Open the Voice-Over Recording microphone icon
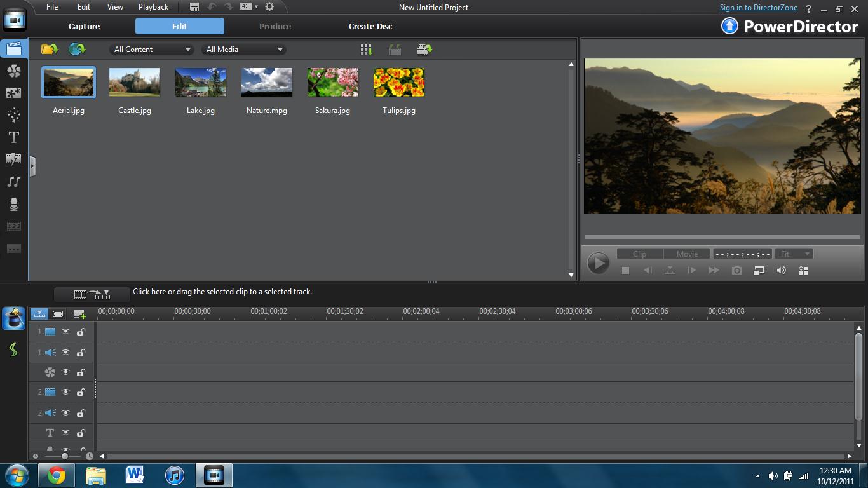The height and width of the screenshot is (488, 868). tap(13, 204)
